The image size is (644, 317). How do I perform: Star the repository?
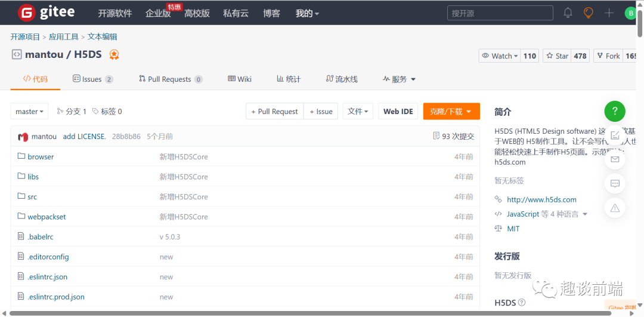557,56
